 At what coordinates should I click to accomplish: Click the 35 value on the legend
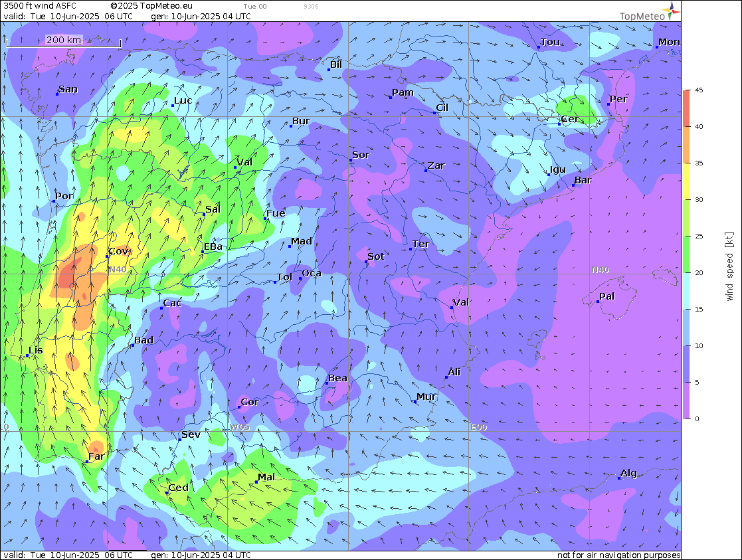pos(699,163)
